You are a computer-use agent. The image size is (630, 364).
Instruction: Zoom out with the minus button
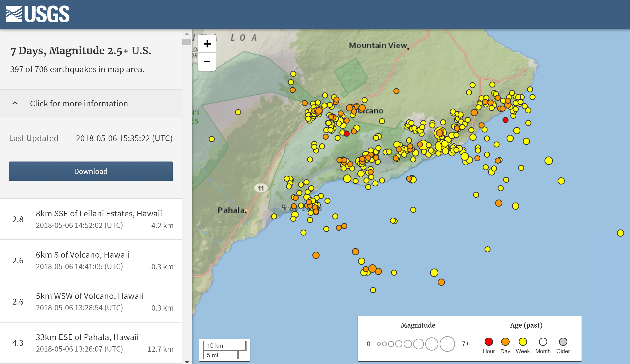[x=207, y=61]
